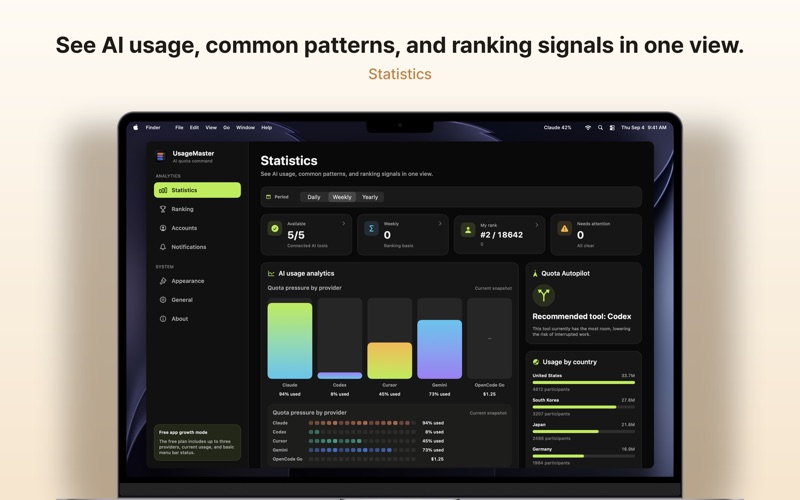Viewport: 800px width, 500px height.
Task: Click the Gemini dotted quota row
Action: point(362,450)
